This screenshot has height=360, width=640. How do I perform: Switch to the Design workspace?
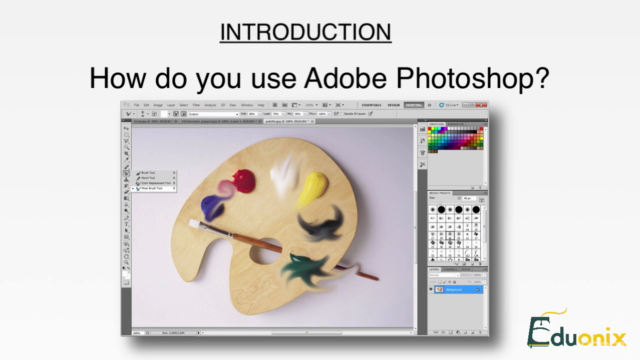[x=394, y=105]
